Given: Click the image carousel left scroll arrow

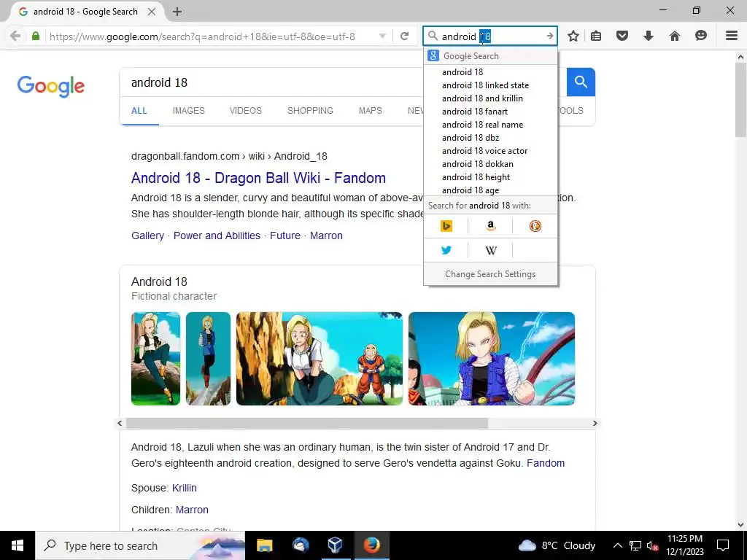Looking at the screenshot, I should click(120, 424).
